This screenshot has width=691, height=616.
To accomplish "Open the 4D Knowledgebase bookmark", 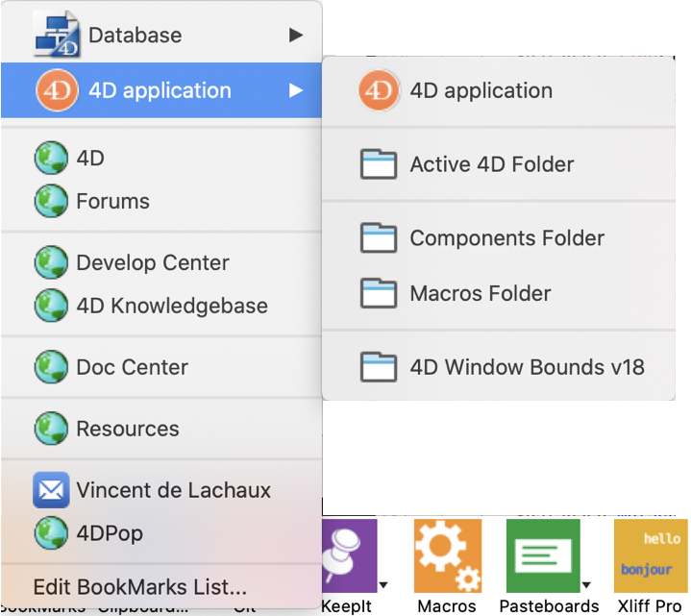I will [x=161, y=306].
